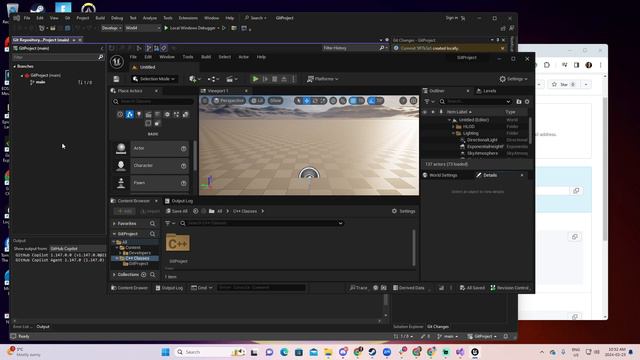Open the Blueprints dropdown in Unreal toolbar
The height and width of the screenshot is (360, 640).
213,79
